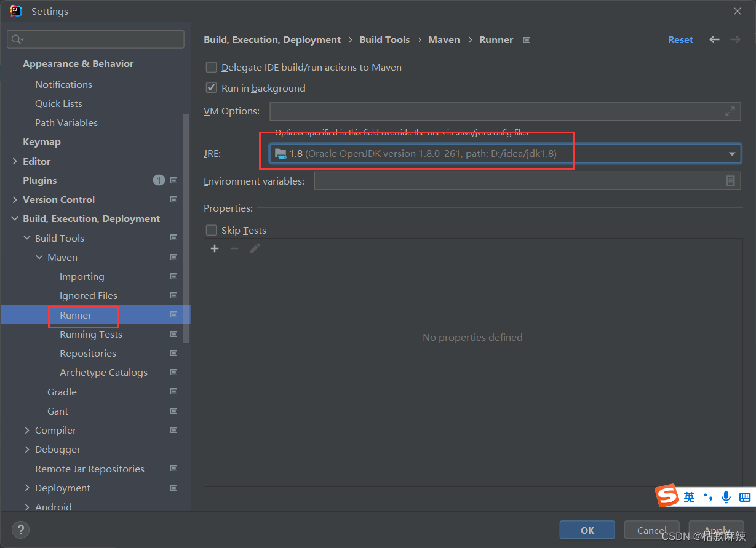The width and height of the screenshot is (756, 548).
Task: Click the project-level icon beside Remote Jar Repositories
Action: pos(174,469)
